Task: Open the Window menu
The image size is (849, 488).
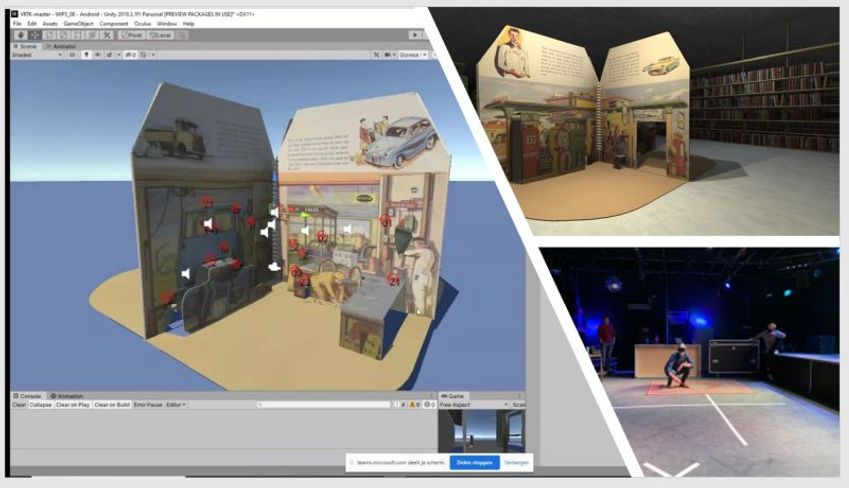Action: tap(167, 24)
